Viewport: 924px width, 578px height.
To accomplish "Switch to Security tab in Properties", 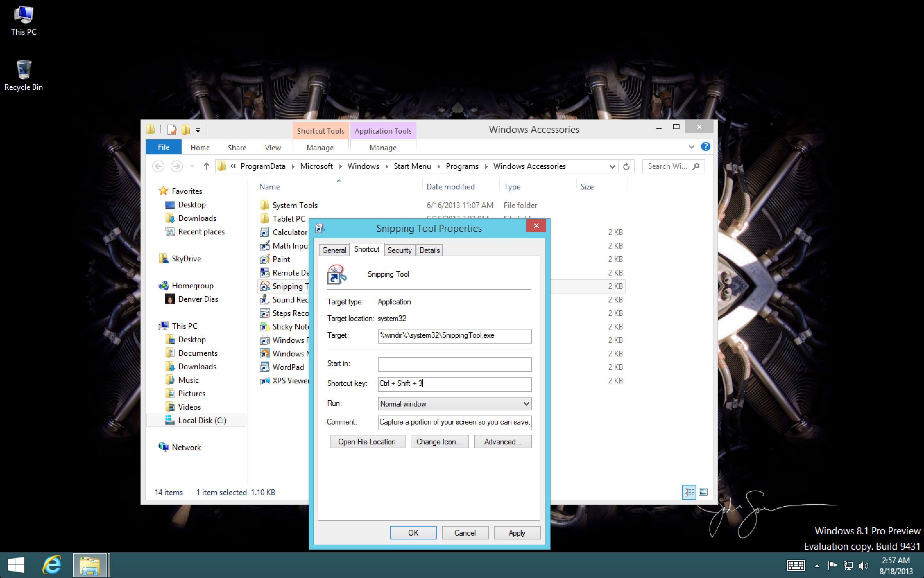I will [399, 250].
